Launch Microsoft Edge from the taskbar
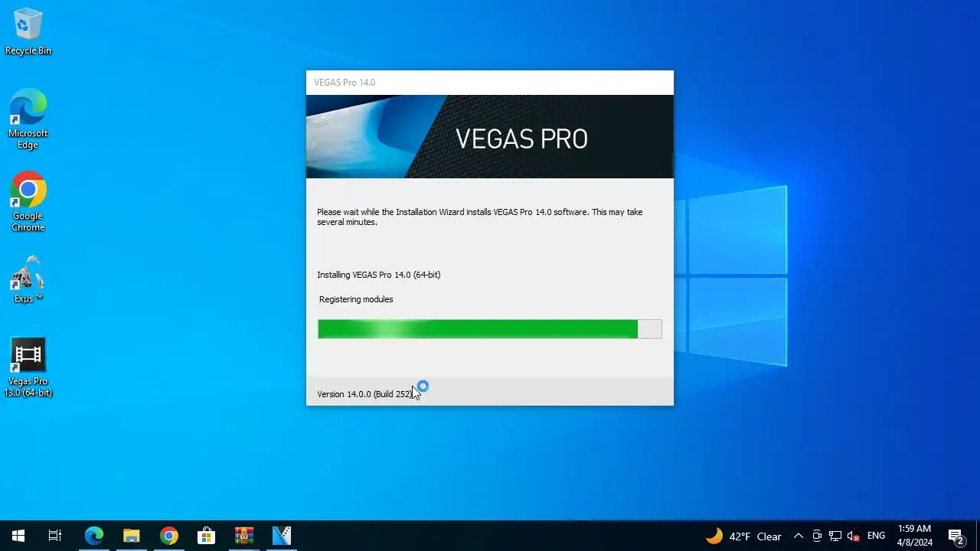The image size is (980, 551). point(93,536)
